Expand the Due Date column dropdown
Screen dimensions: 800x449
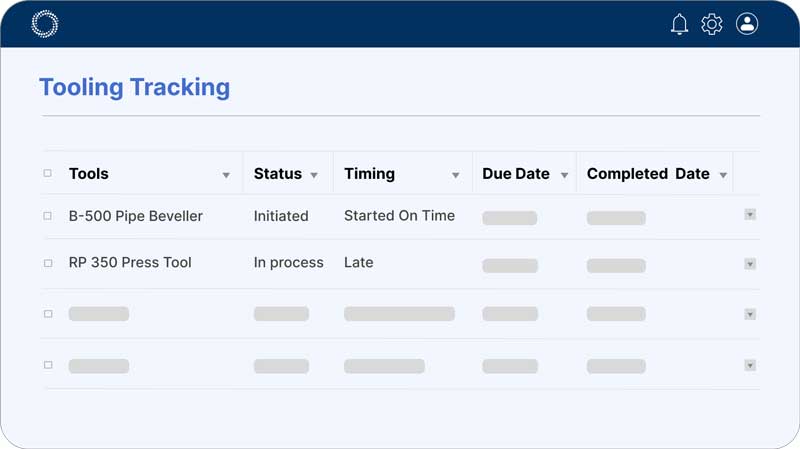[564, 175]
